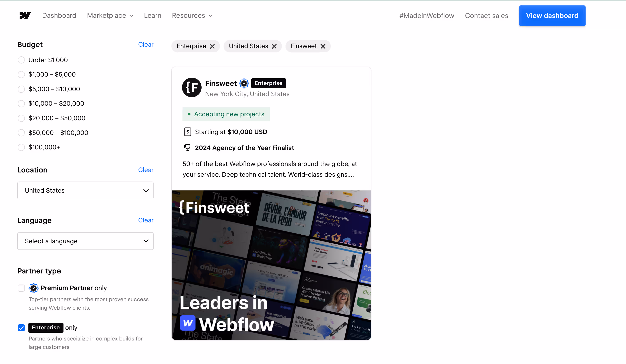Open the Select a language dropdown

[x=85, y=241]
